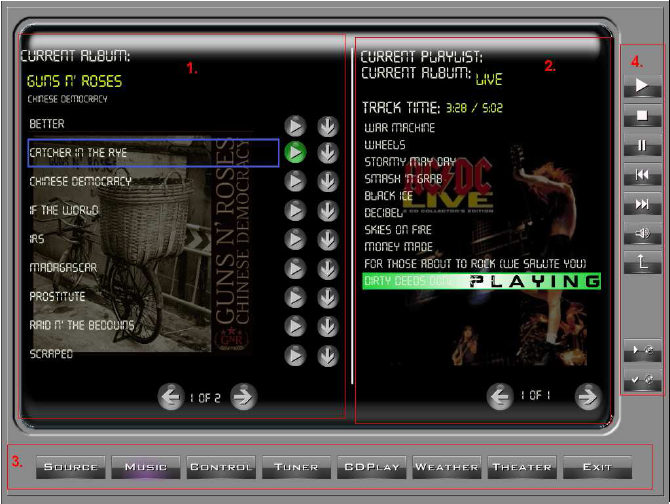Click the highlighted Dirty Deeds playing row
670x504 pixels.
482,281
